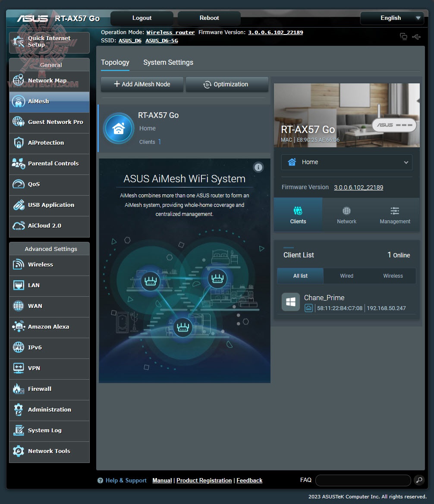Click the IP address 192.168.50.247
Screen dimensions: 434x504
[386, 308]
